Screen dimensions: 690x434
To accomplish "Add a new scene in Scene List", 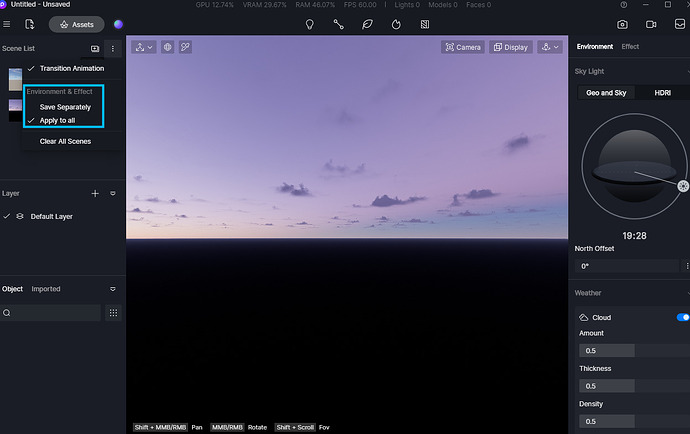I will pos(95,48).
